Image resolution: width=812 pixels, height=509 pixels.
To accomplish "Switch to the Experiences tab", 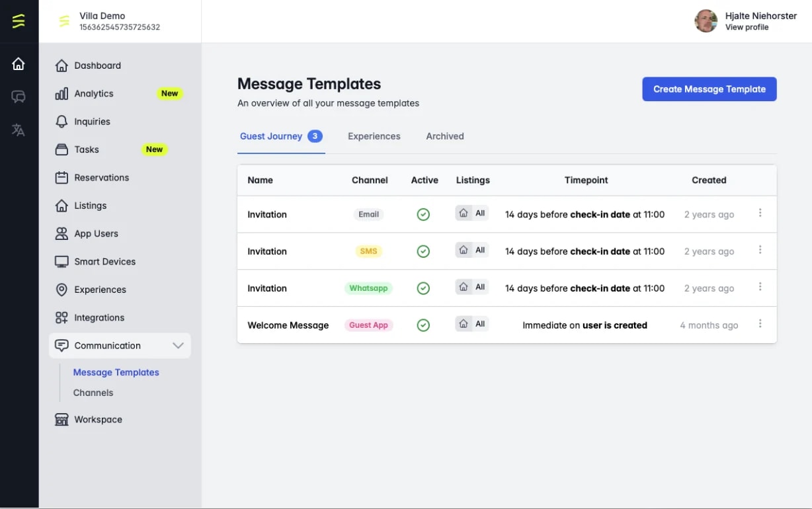I will click(x=374, y=136).
